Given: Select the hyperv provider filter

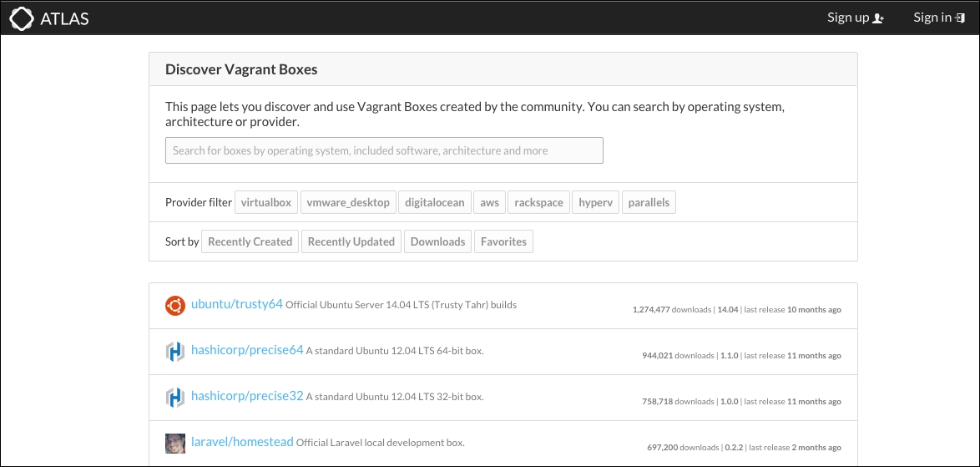Looking at the screenshot, I should (596, 202).
